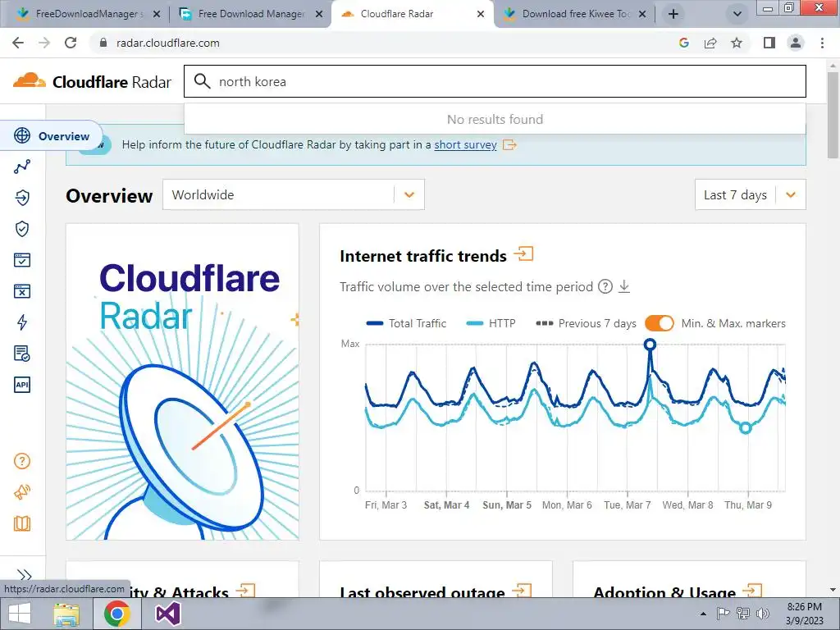Bookmark this page with star

[x=737, y=43]
